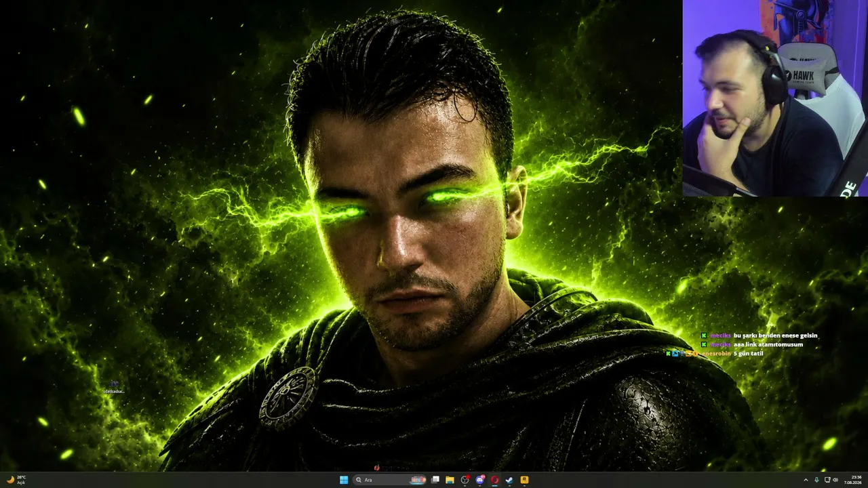Open Task View from the taskbar
868x488 pixels.
(x=435, y=480)
